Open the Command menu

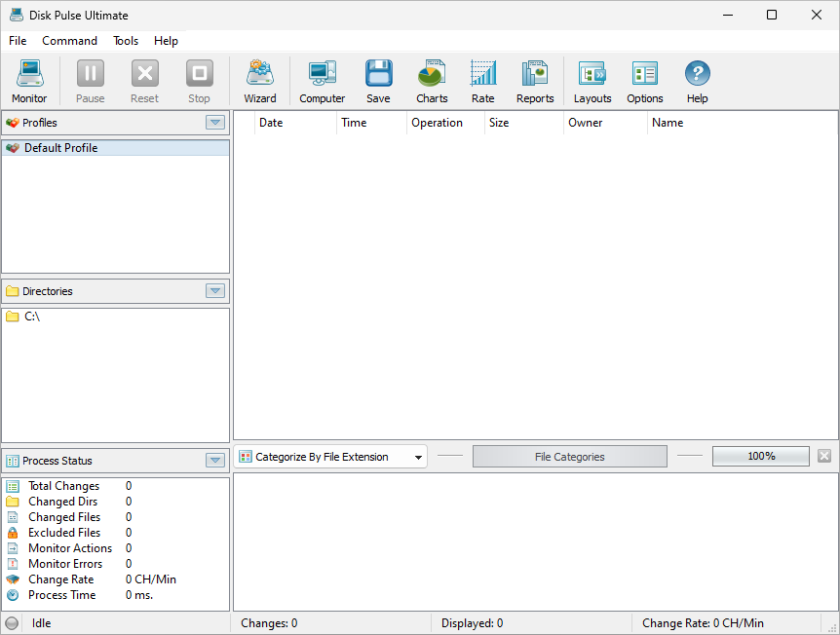[x=69, y=41]
